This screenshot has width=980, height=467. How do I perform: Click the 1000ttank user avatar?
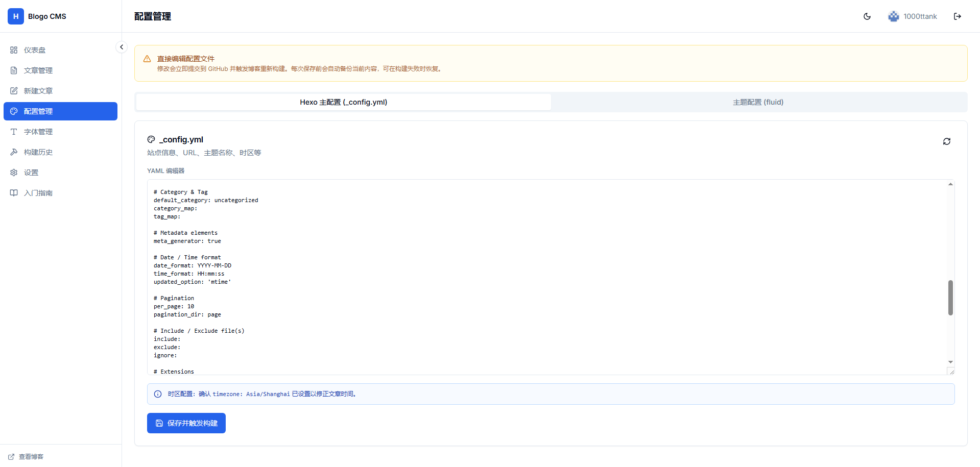893,16
